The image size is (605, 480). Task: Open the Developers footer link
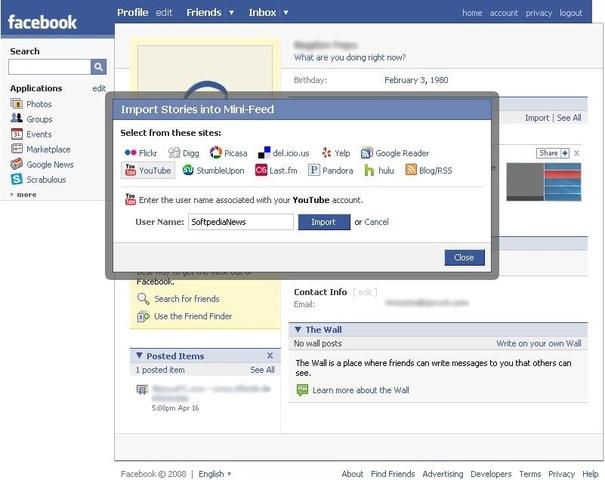pyautogui.click(x=491, y=474)
